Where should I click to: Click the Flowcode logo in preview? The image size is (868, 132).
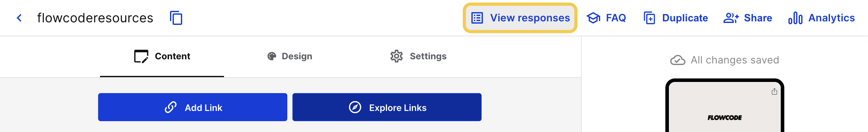725,118
